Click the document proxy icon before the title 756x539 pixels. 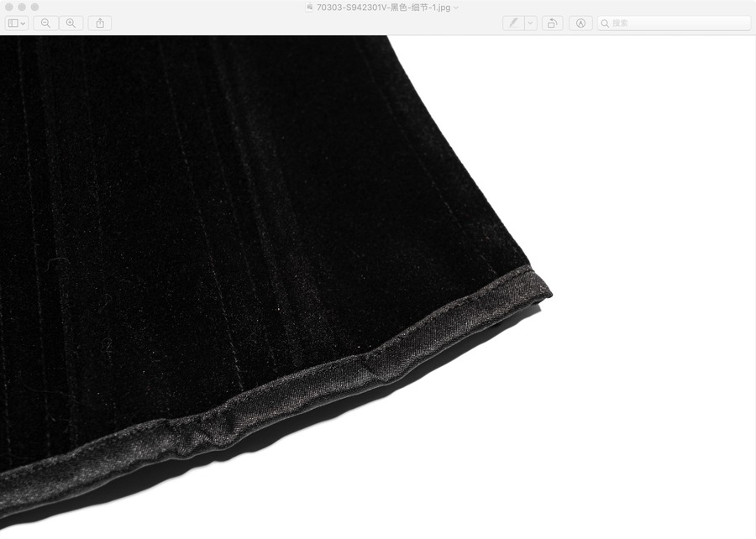[x=310, y=7]
